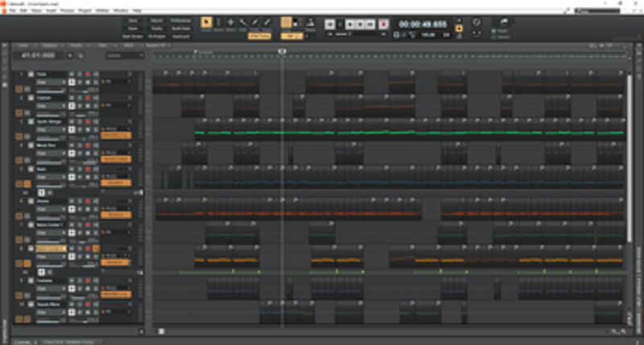Click the Preferences button
Image resolution: width=644 pixels, height=345 pixels.
tap(180, 21)
